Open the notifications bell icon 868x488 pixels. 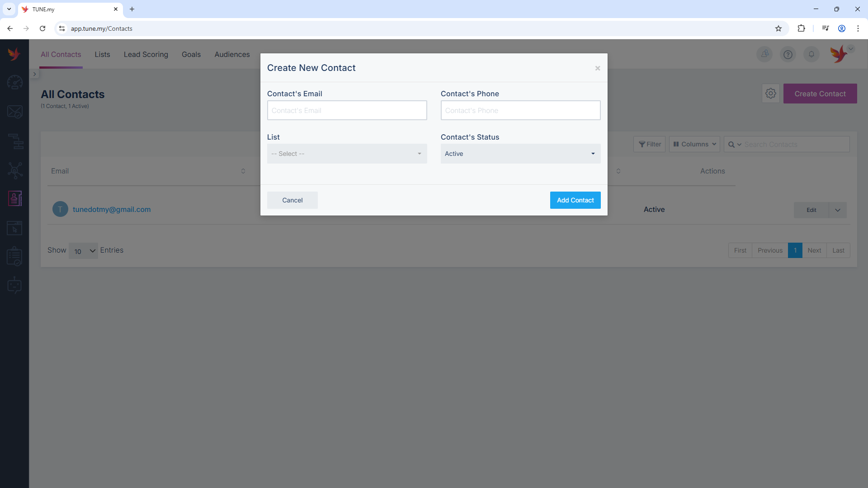[x=811, y=54]
